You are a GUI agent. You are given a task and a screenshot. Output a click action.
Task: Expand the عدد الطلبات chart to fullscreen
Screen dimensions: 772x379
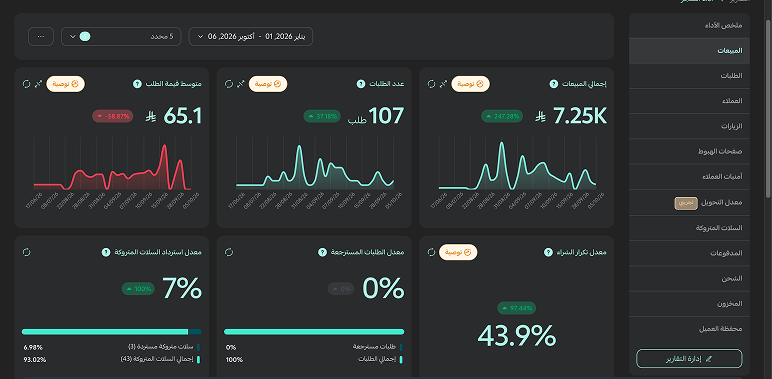(241, 84)
